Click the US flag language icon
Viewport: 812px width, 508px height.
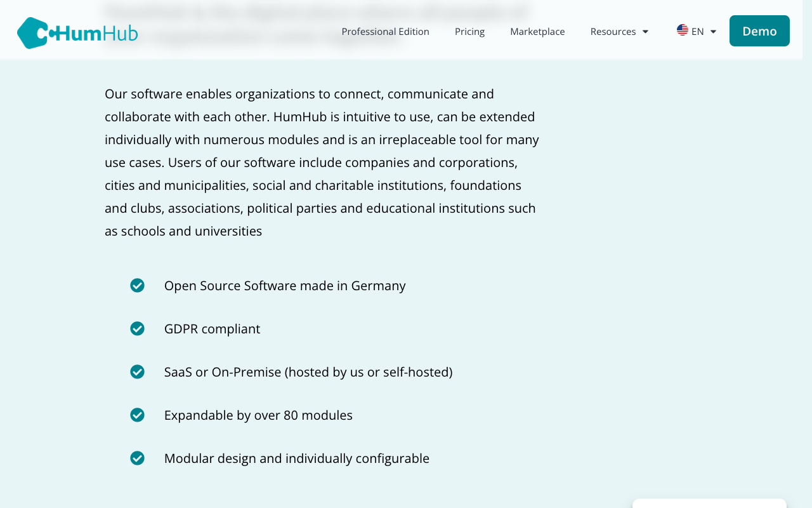[x=683, y=30]
